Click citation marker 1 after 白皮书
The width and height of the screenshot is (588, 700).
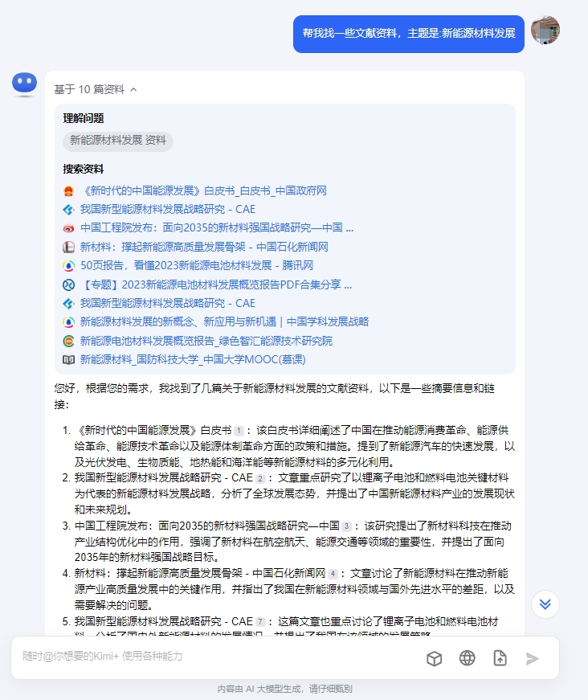[239, 431]
